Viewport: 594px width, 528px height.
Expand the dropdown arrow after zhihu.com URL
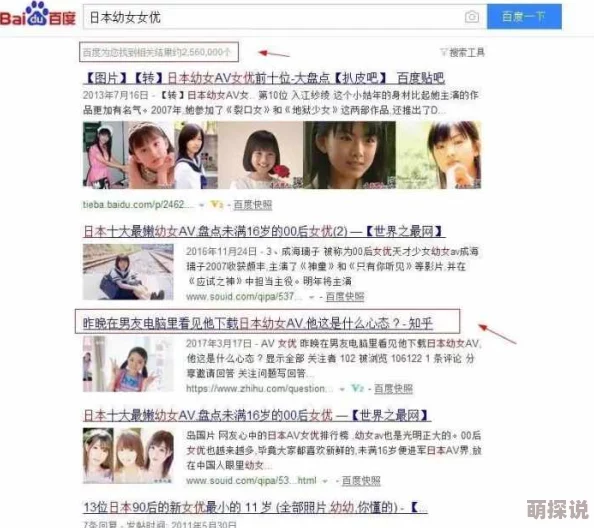(x=342, y=389)
